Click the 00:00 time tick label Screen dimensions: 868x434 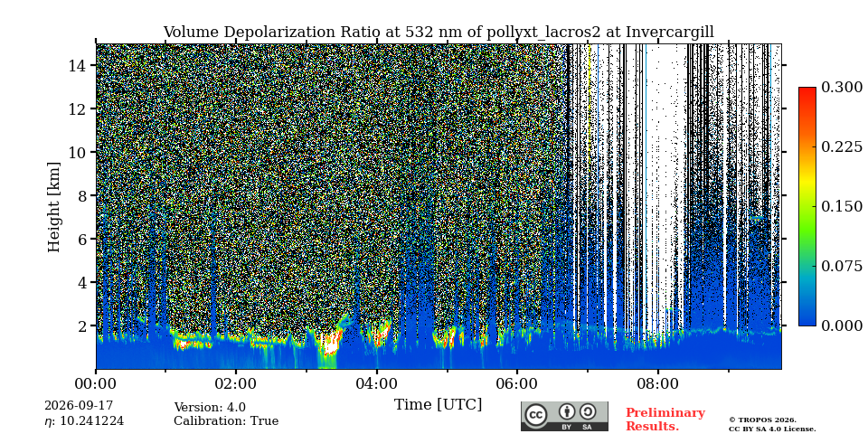pos(96,384)
